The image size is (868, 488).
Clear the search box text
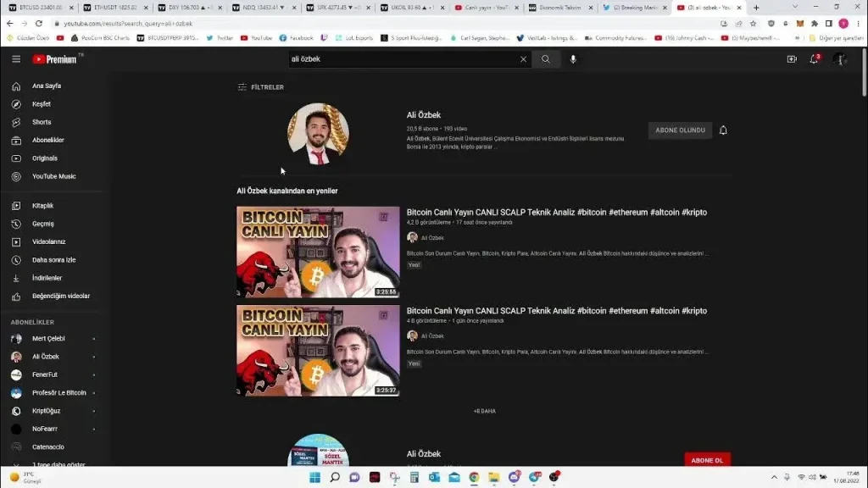click(523, 59)
